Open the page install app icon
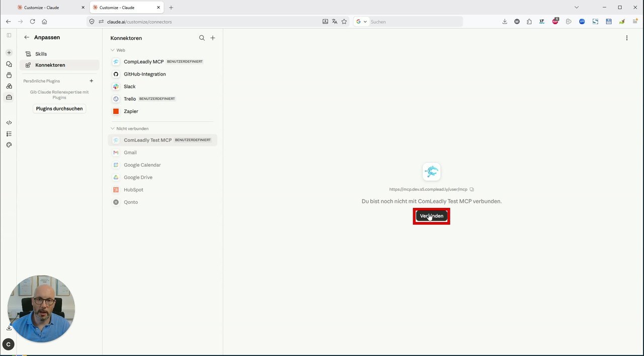 point(325,22)
